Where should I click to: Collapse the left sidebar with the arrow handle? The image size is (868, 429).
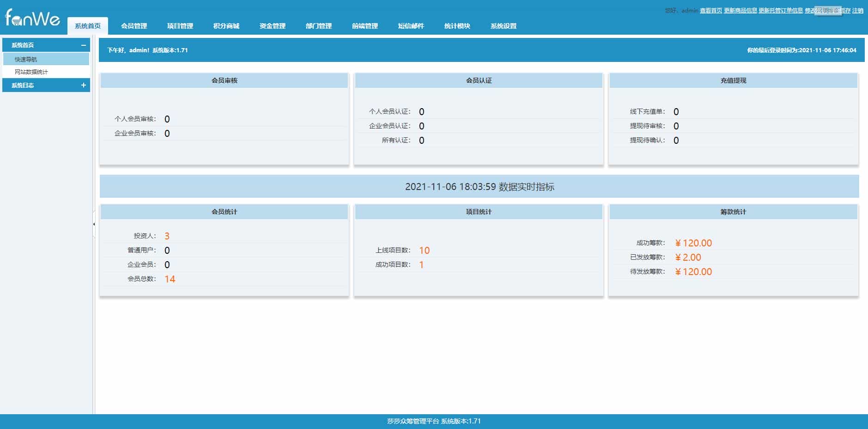coord(94,224)
